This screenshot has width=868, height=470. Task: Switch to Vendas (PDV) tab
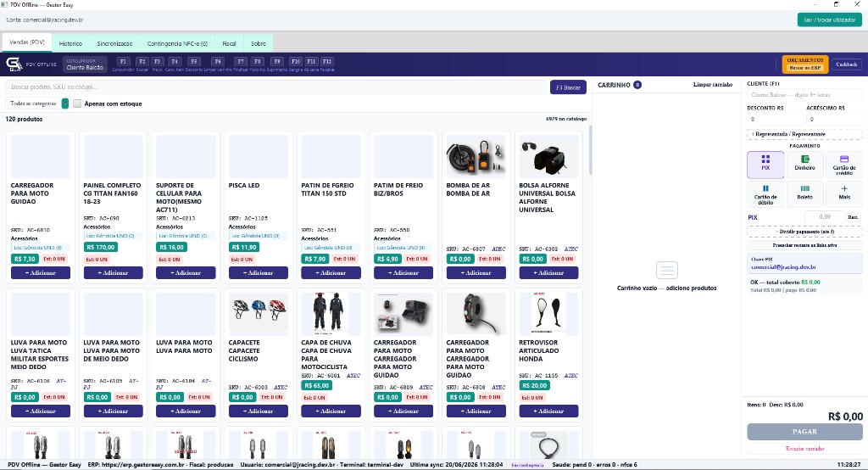tap(27, 42)
